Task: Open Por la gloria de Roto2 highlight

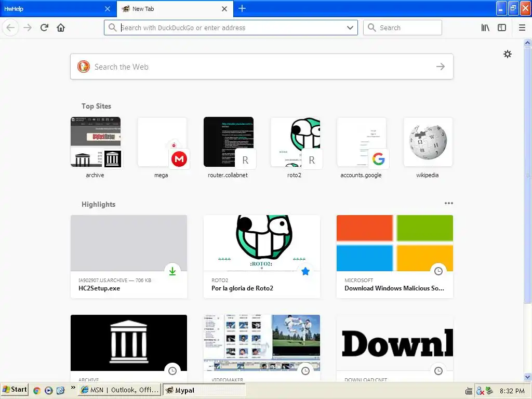Action: (262, 257)
